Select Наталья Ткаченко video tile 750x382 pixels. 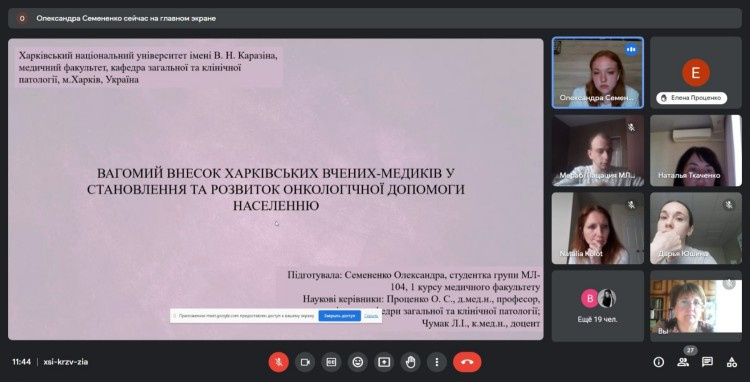click(696, 150)
